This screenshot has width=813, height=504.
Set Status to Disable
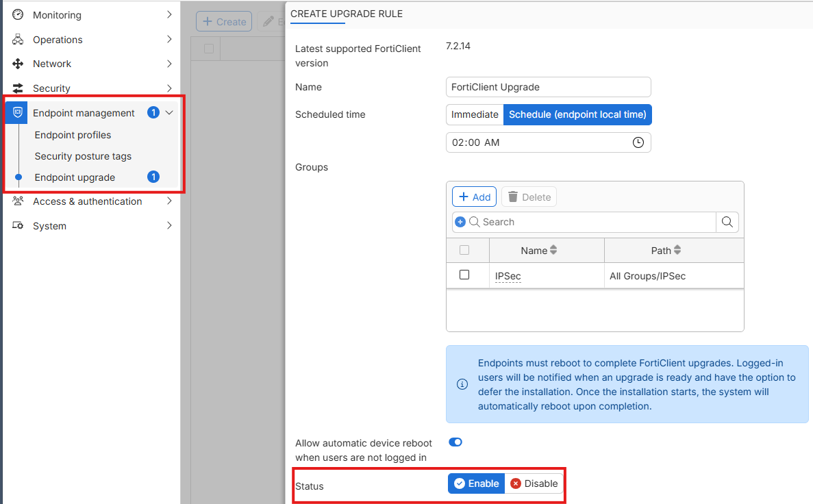(534, 483)
